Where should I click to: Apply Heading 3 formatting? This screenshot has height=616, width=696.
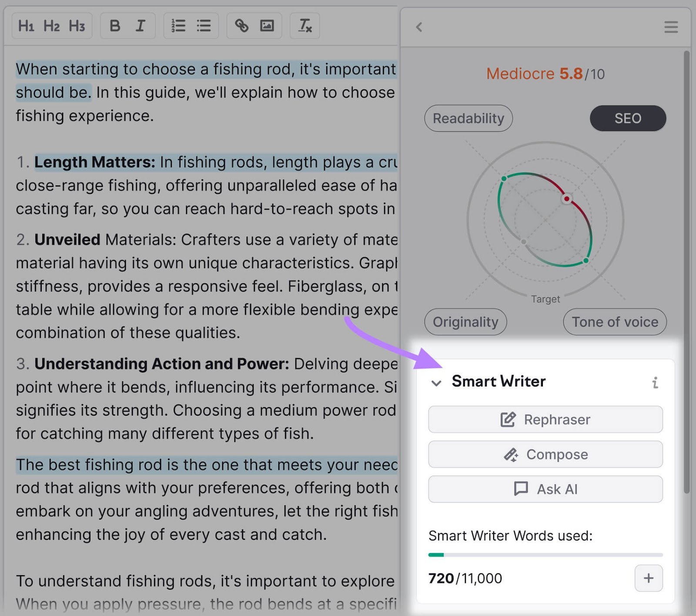coord(77,26)
